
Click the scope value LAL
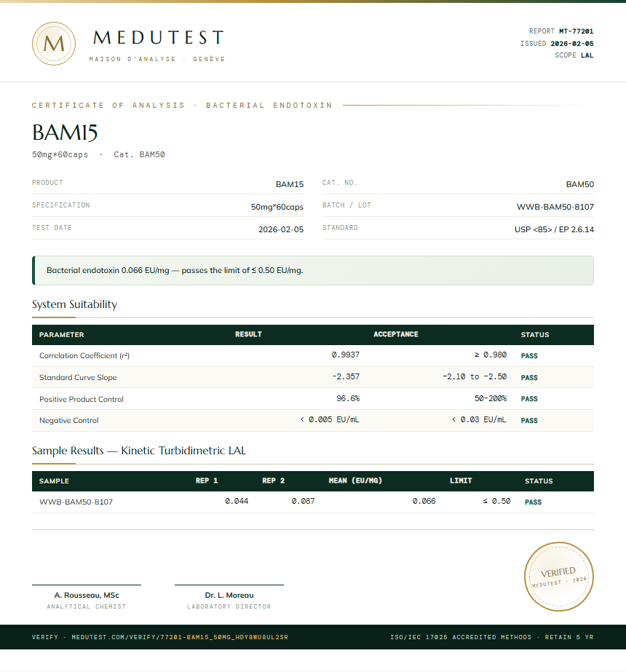[587, 55]
